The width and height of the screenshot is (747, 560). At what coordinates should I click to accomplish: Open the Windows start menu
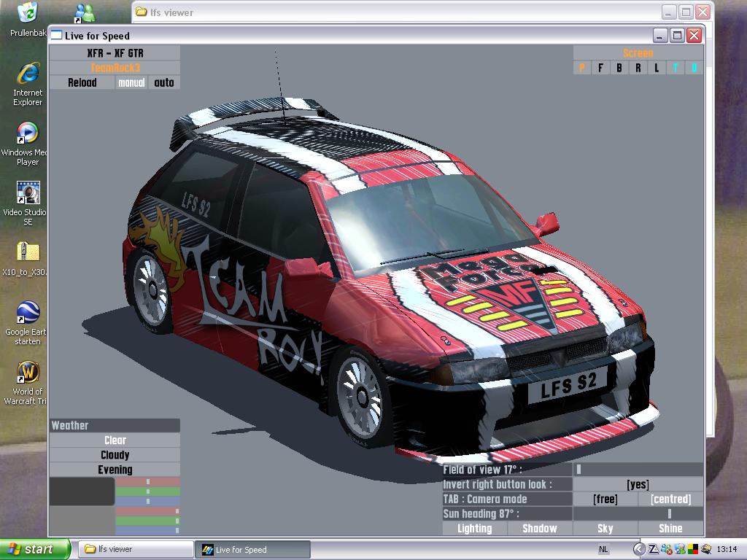[x=35, y=549]
